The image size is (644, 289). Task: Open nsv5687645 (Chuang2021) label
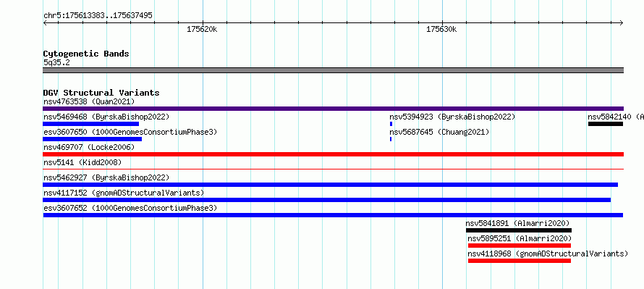(439, 132)
